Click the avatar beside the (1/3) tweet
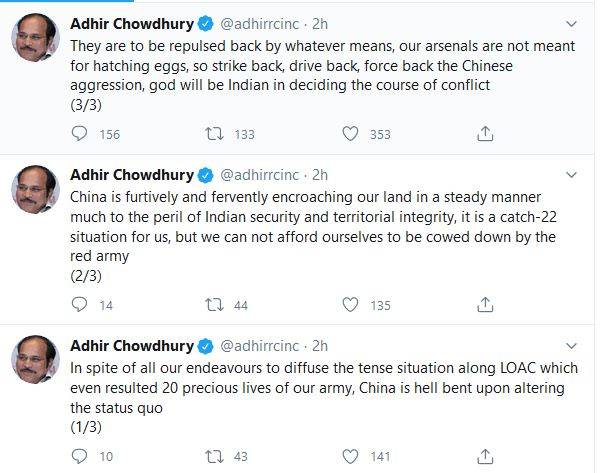Image resolution: width=600 pixels, height=473 pixels. tap(36, 361)
